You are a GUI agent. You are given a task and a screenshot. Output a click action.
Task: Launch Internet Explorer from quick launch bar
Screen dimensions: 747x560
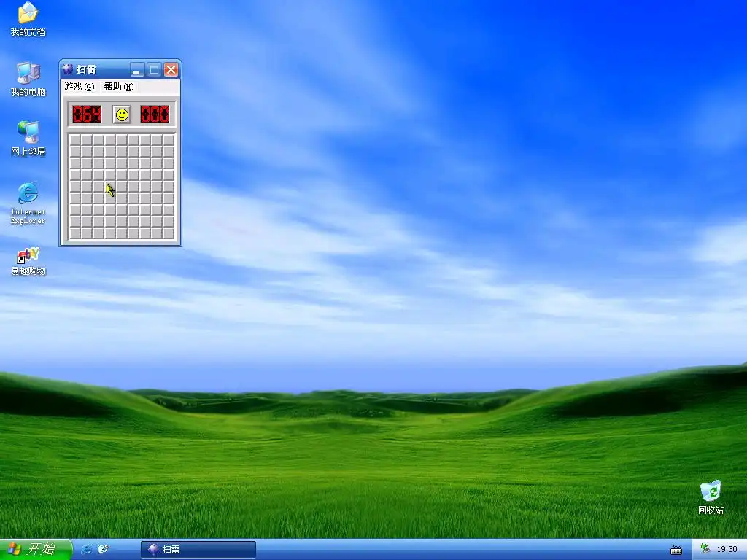pyautogui.click(x=87, y=549)
